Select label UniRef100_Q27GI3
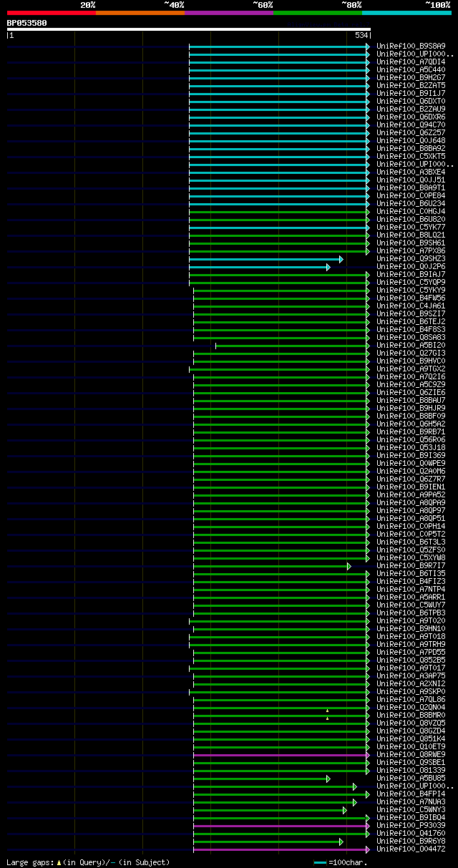Screen dimensions: 458x868 pyautogui.click(x=411, y=353)
